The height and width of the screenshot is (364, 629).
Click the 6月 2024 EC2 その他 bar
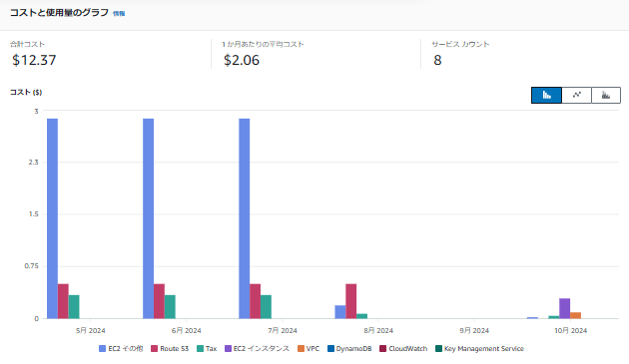[x=148, y=218]
